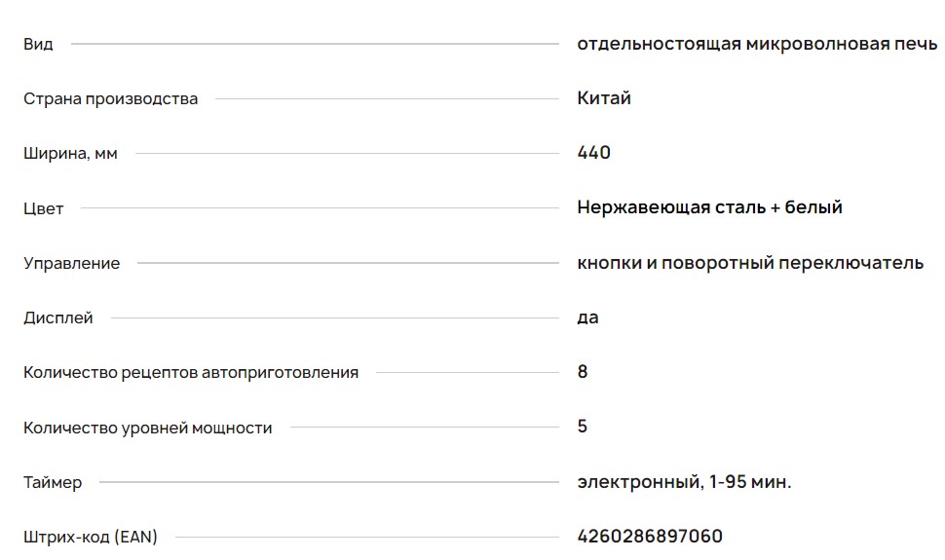Click the "Нержавеющая сталь + белый" color value
Viewport: 945px width, 560px height.
[x=709, y=207]
